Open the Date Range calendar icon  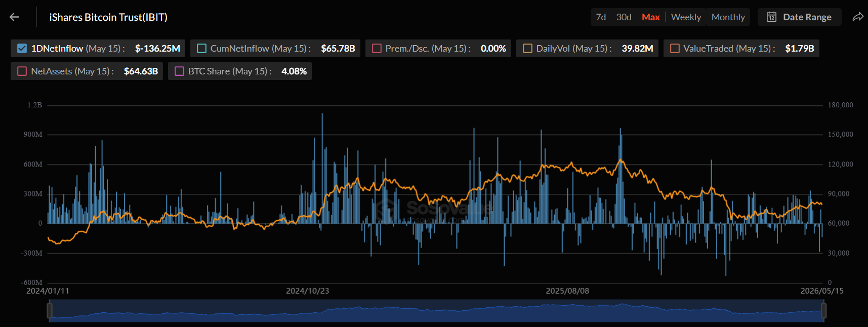coord(771,17)
